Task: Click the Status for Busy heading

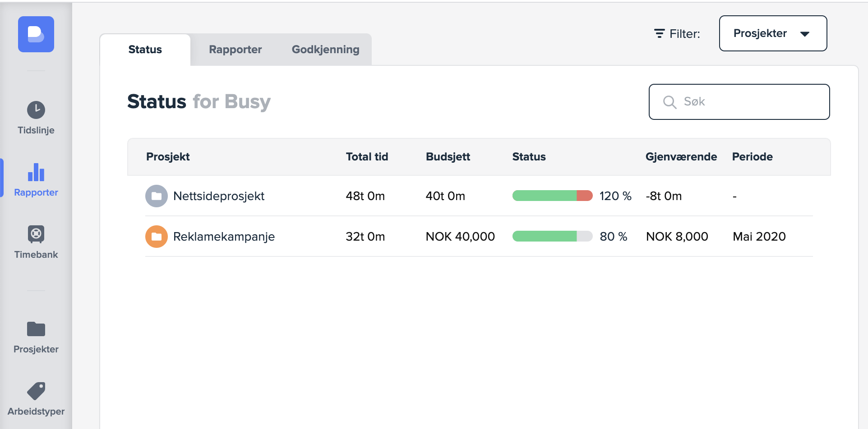Action: coord(199,102)
